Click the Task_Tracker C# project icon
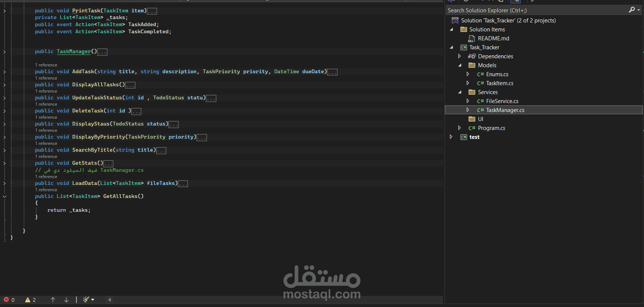This screenshot has width=644, height=307. coord(464,47)
